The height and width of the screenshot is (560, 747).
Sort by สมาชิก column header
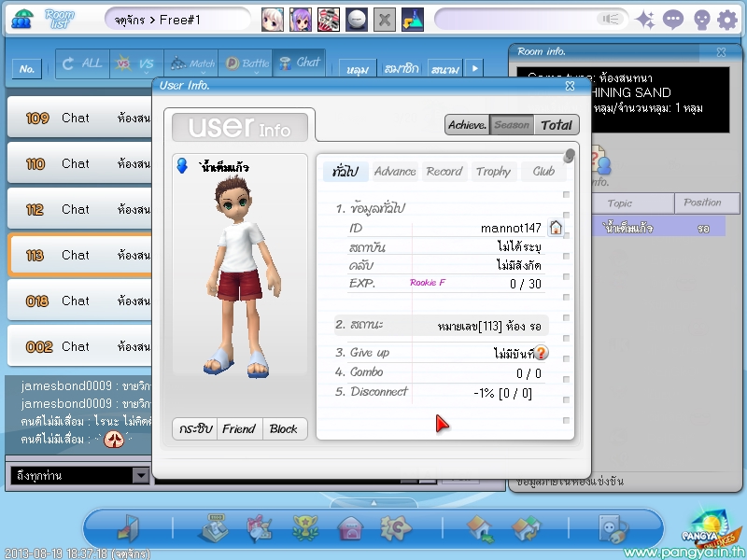(x=402, y=68)
